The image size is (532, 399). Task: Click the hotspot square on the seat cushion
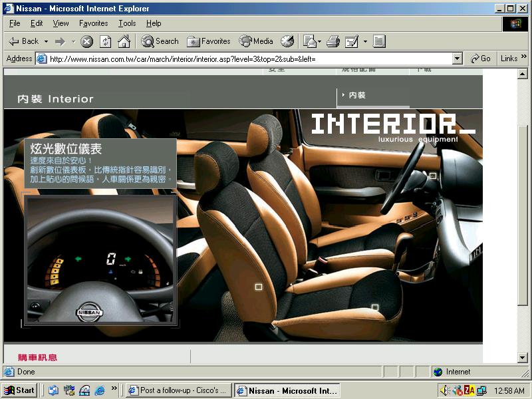pos(375,307)
